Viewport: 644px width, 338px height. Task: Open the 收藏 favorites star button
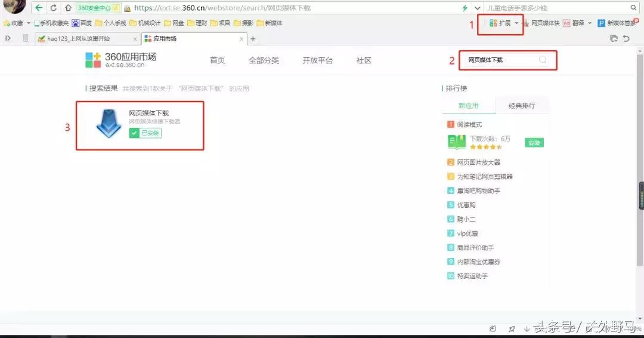coord(13,23)
